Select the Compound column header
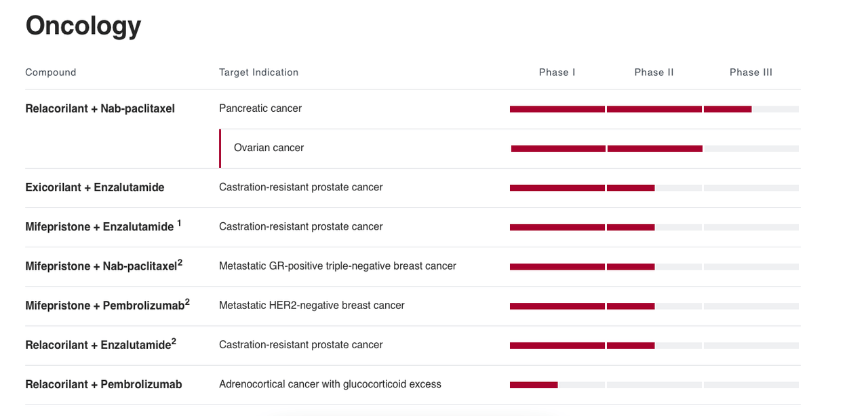 pyautogui.click(x=51, y=72)
